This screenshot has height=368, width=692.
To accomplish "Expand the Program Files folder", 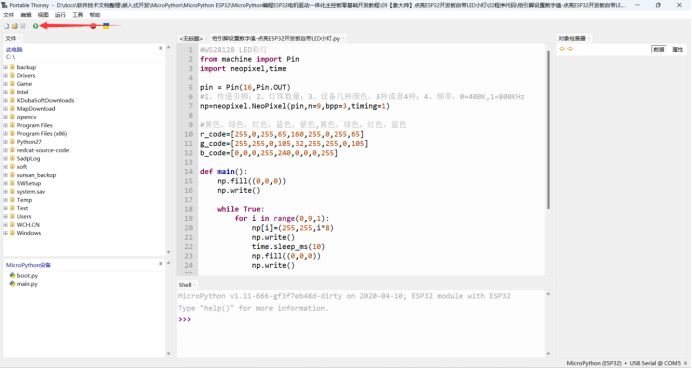I will [x=6, y=125].
